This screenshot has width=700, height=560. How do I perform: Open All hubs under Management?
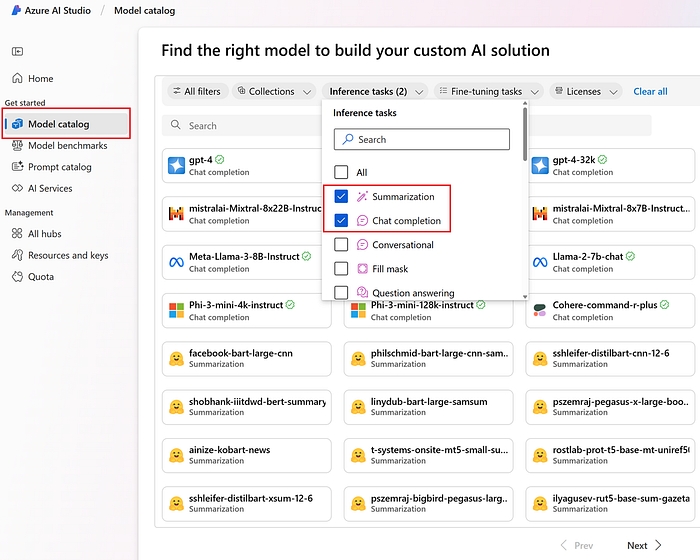44,234
